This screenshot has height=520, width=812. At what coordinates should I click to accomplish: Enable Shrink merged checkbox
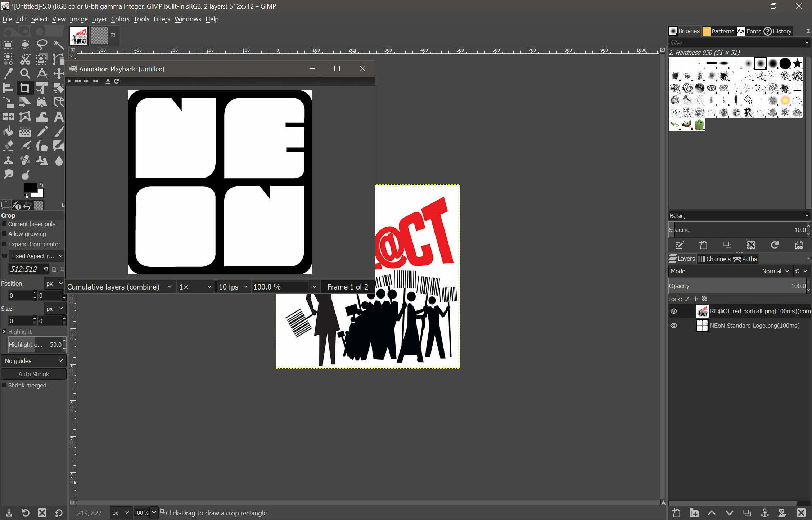coord(4,385)
